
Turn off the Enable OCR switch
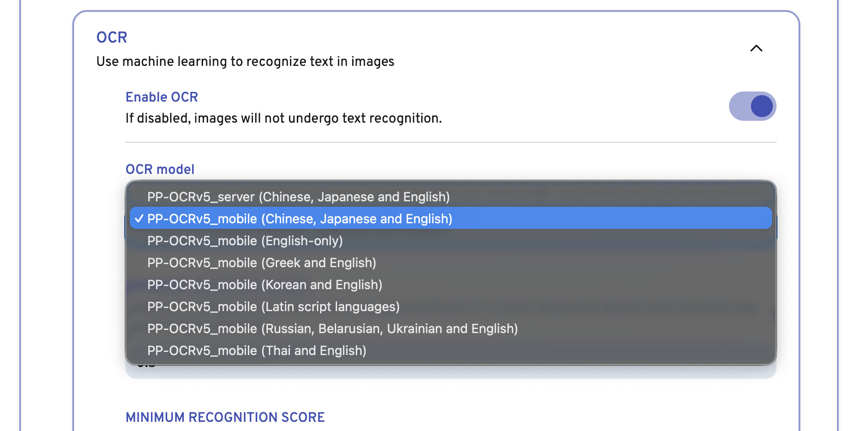pos(752,106)
